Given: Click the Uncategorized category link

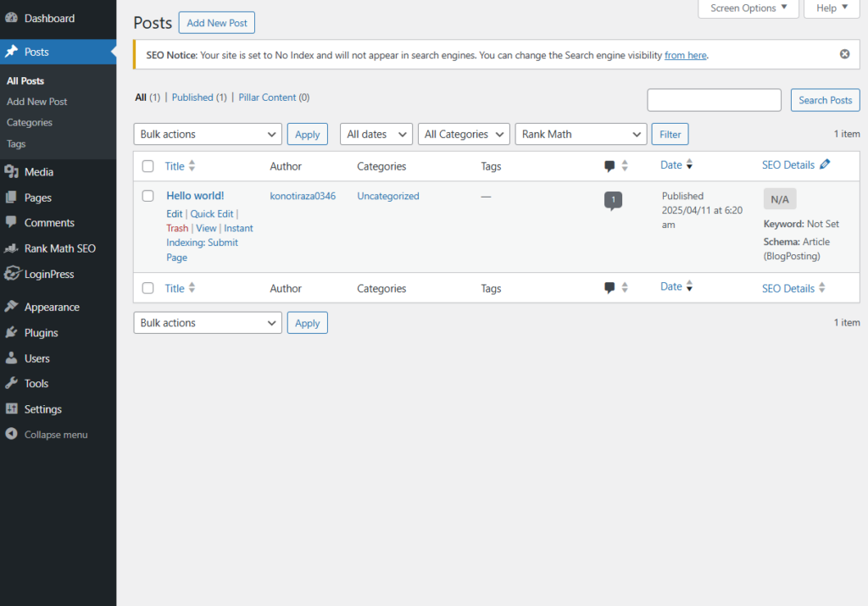Looking at the screenshot, I should tap(387, 196).
